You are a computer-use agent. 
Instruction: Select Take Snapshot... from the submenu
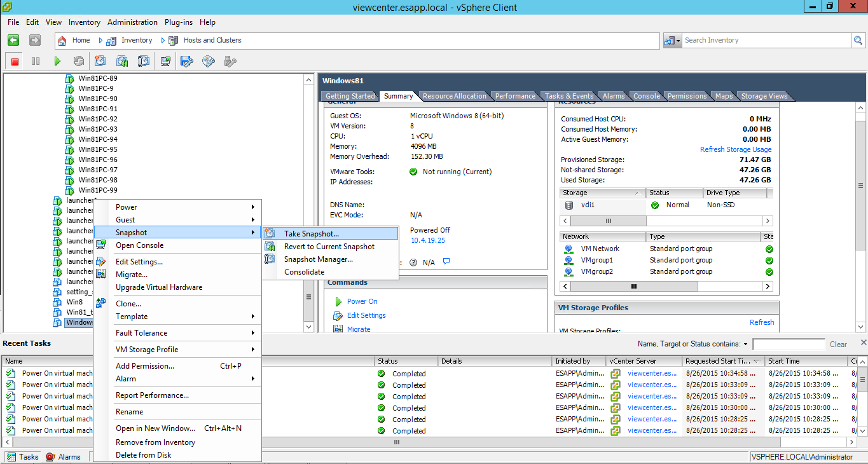coord(311,234)
